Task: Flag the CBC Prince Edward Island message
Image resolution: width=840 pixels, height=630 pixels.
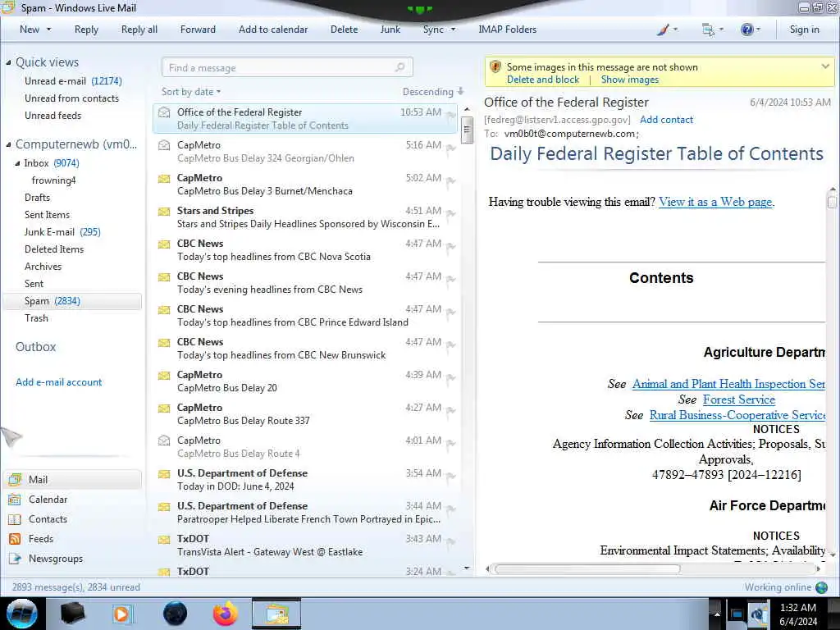Action: [451, 313]
